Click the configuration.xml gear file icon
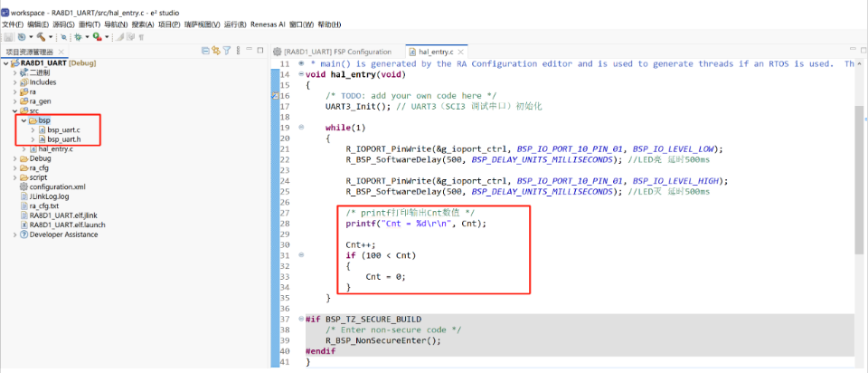The width and height of the screenshot is (868, 373). (24, 186)
